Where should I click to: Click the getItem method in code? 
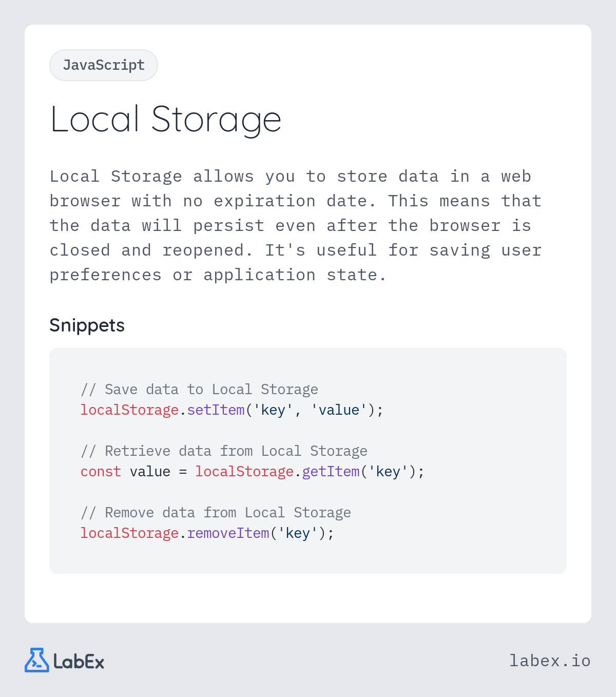[331, 472]
